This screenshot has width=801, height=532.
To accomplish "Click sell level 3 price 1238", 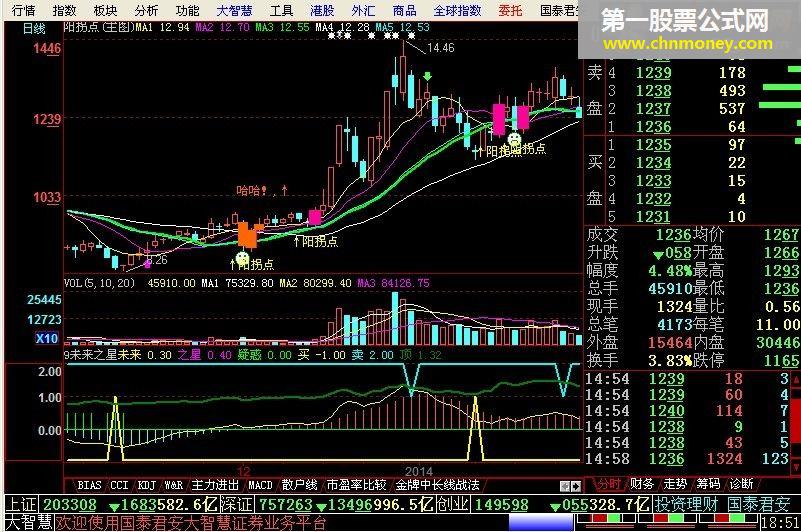I will click(x=653, y=91).
